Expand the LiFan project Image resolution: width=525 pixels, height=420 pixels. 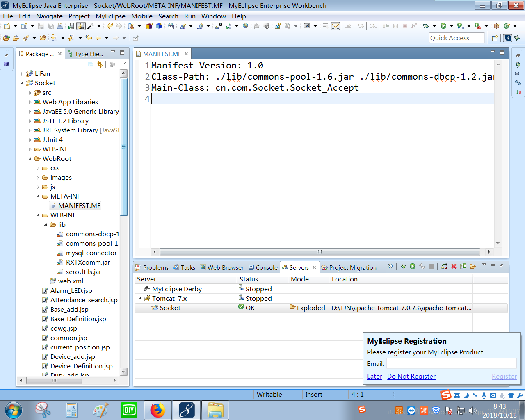23,74
